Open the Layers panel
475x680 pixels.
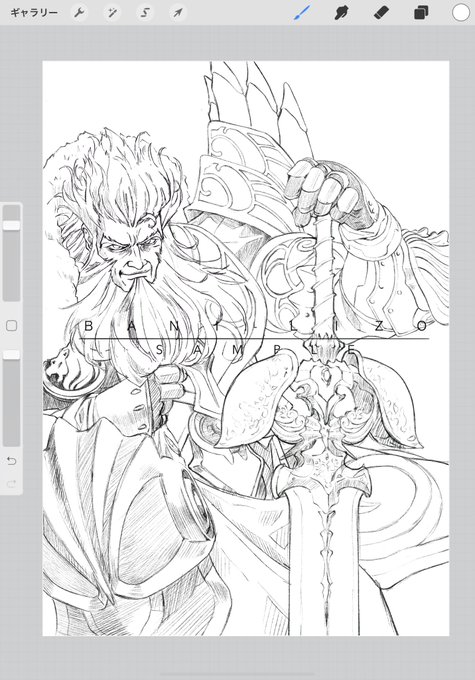(421, 13)
